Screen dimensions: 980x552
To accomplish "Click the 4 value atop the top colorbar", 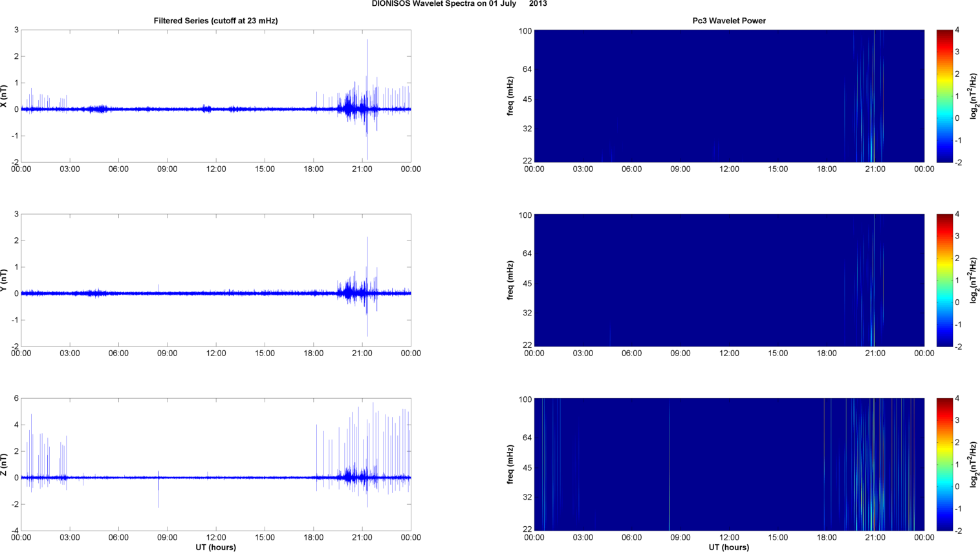I will [957, 30].
